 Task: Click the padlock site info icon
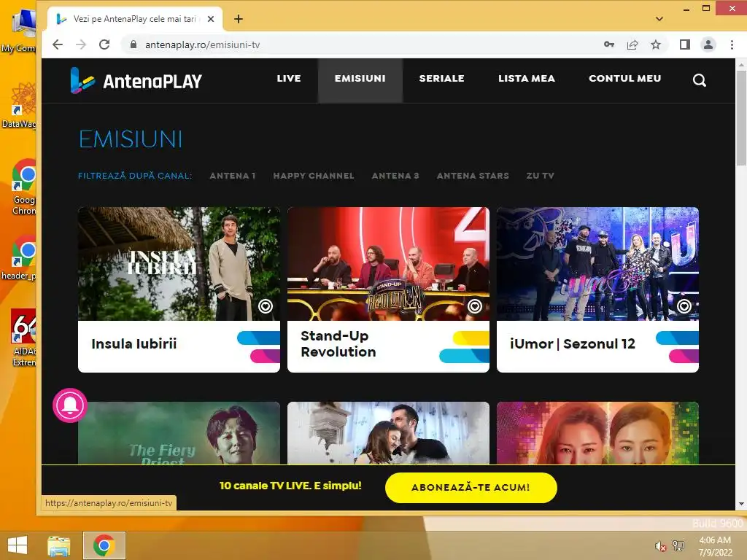134,44
